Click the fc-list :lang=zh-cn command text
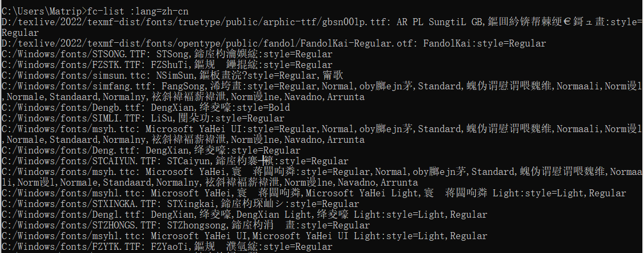Viewport: 644px width, 253px height. point(137,11)
